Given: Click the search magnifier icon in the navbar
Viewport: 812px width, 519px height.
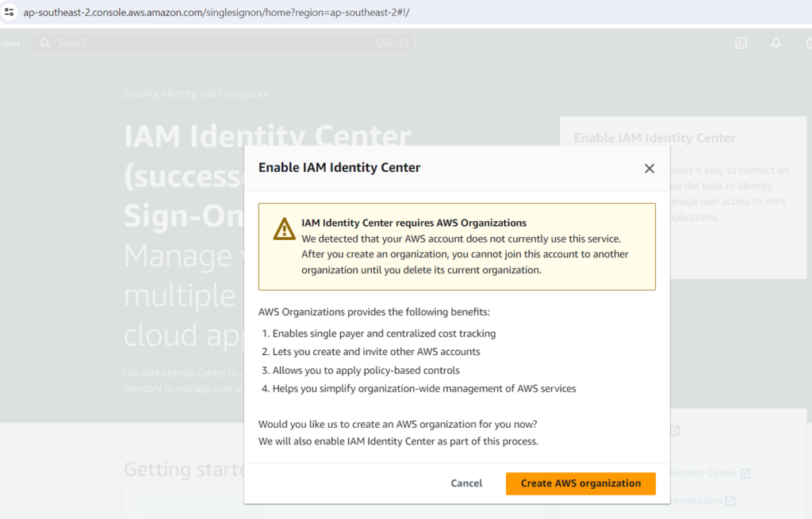Looking at the screenshot, I should click(45, 44).
